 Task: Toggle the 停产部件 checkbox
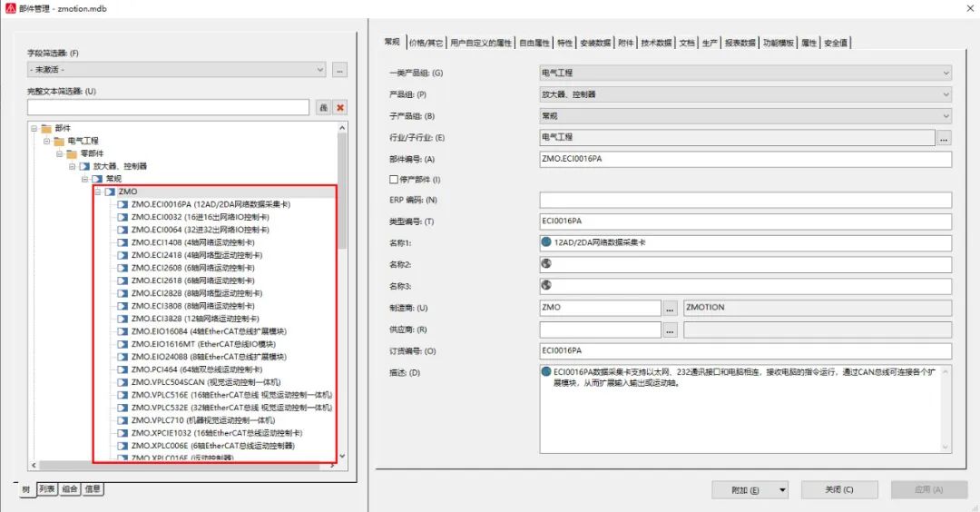pyautogui.click(x=394, y=180)
